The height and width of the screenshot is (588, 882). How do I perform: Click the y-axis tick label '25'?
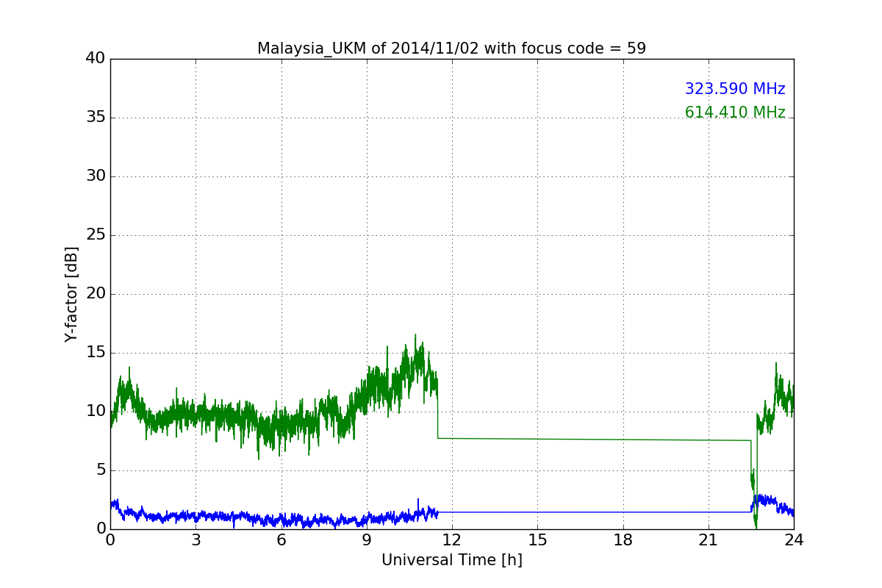96,235
